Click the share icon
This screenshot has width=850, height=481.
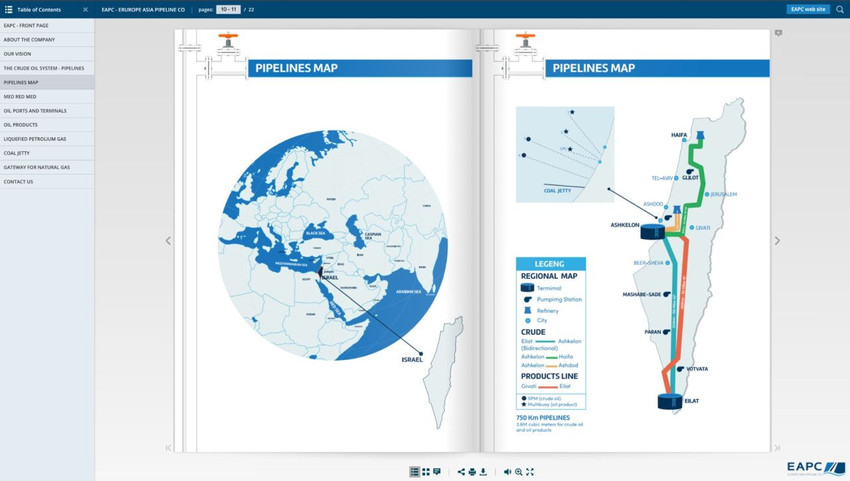tap(461, 472)
